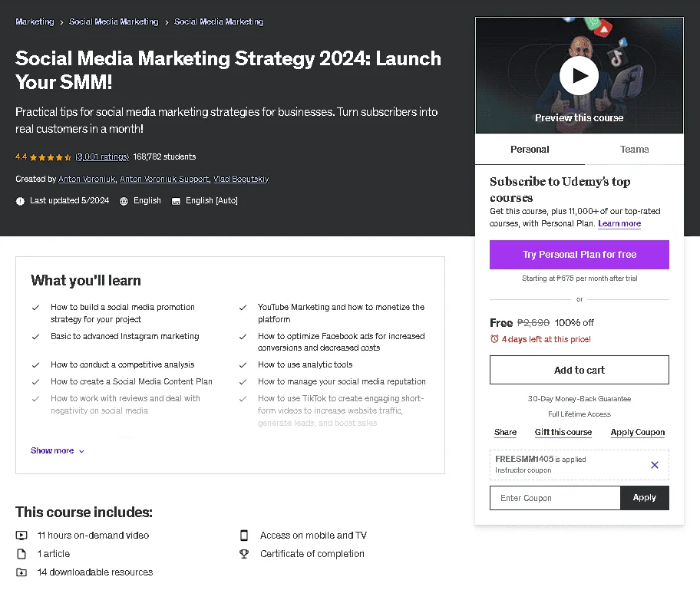Click the closed captions icon

click(176, 201)
